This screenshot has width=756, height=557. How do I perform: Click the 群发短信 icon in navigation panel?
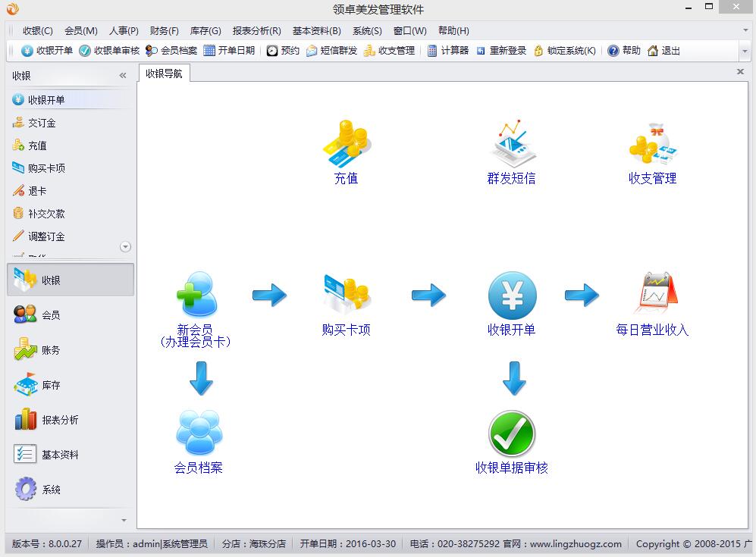(511, 144)
